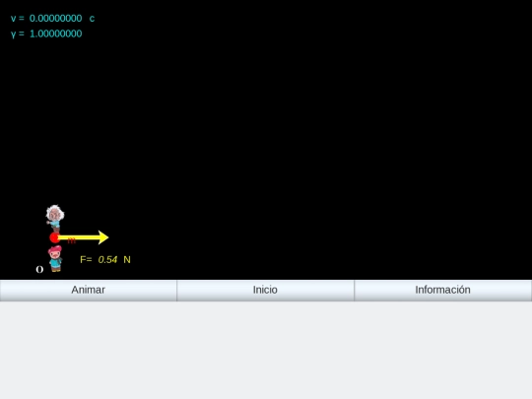The image size is (532, 399).
Task: Click the white-haired Einstein character
Action: (x=55, y=218)
